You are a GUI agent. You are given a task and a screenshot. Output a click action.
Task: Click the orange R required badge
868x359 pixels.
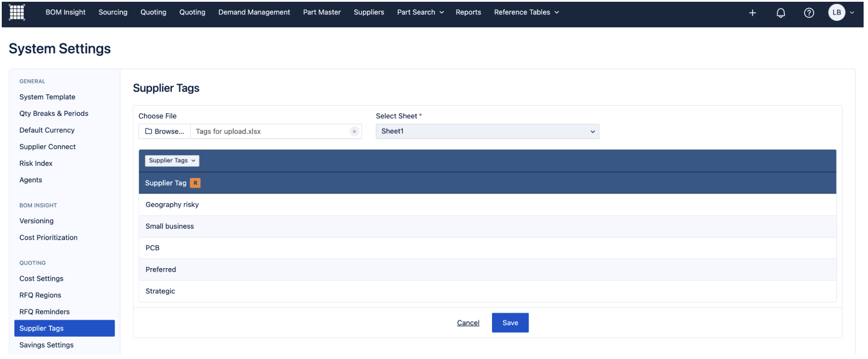click(195, 183)
